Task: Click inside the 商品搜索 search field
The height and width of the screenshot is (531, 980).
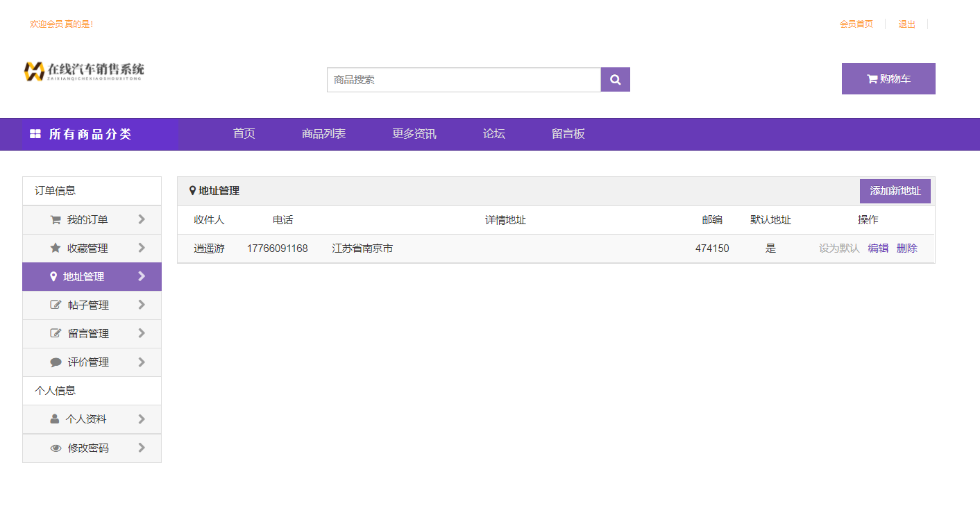Action: pyautogui.click(x=464, y=79)
